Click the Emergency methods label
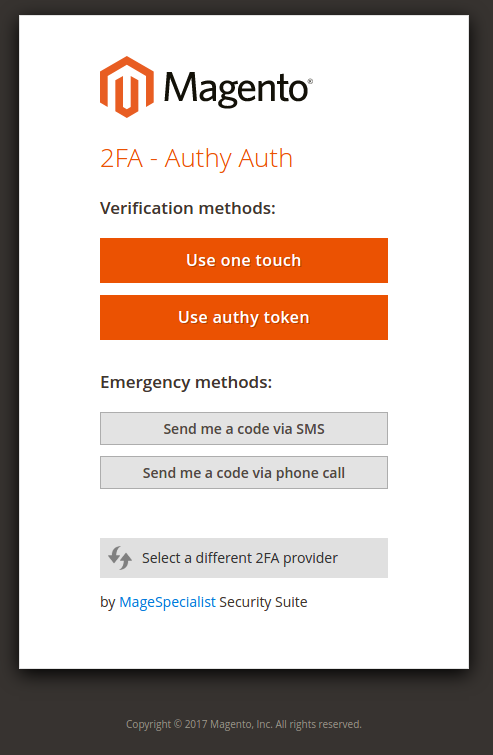This screenshot has width=493, height=755. (186, 382)
